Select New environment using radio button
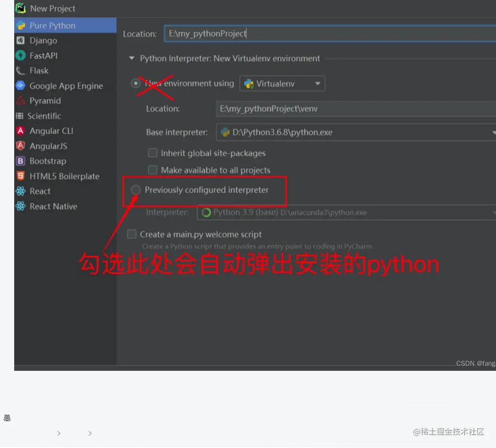 [136, 83]
